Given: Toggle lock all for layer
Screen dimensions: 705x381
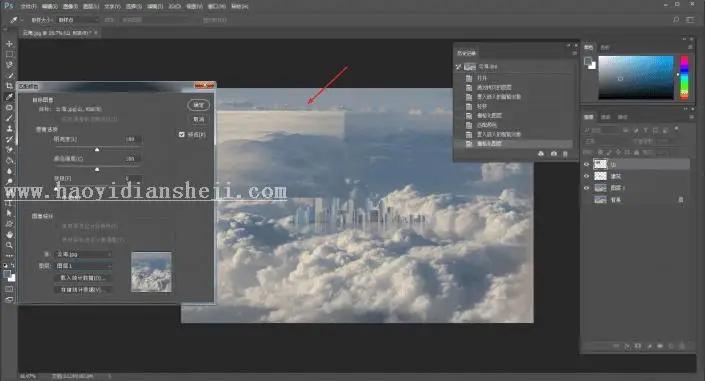Looking at the screenshot, I should [636, 152].
